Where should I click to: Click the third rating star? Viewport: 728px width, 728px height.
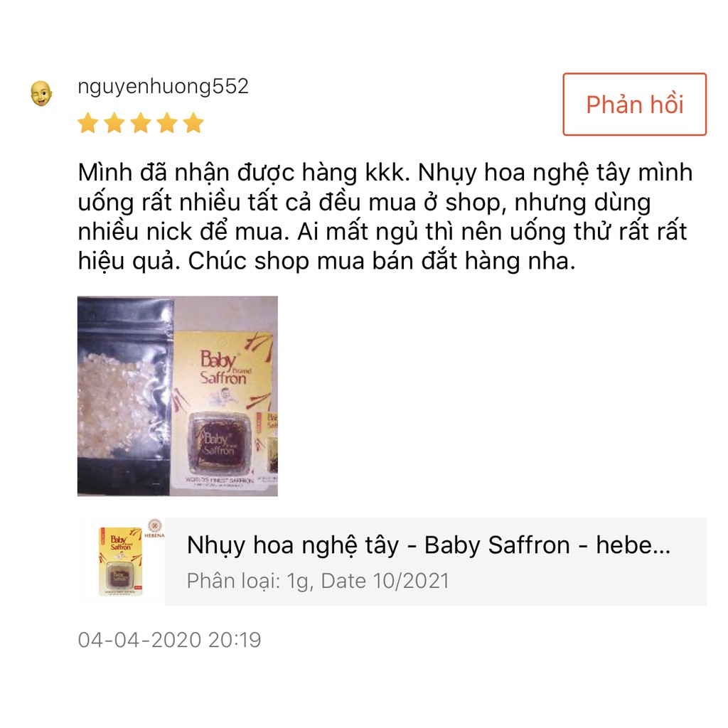[x=141, y=123]
